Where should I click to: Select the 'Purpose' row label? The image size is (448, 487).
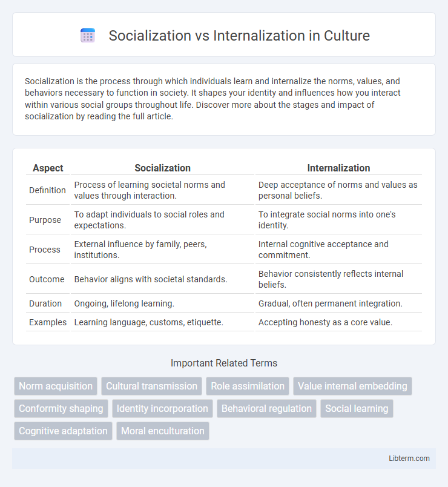tap(45, 220)
